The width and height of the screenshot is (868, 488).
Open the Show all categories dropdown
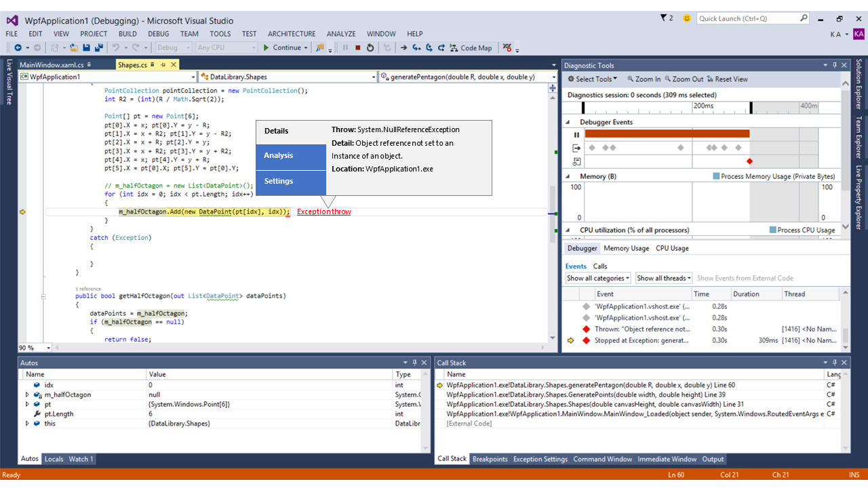(x=598, y=278)
